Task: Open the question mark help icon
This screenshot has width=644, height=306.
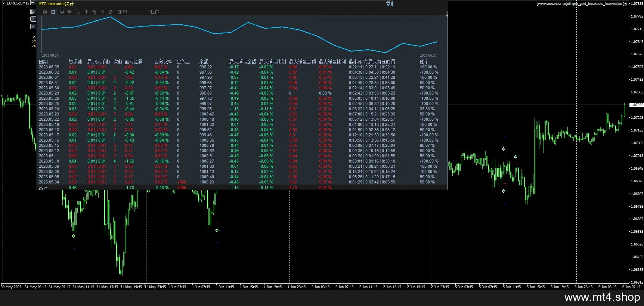Action: pyautogui.click(x=33, y=19)
